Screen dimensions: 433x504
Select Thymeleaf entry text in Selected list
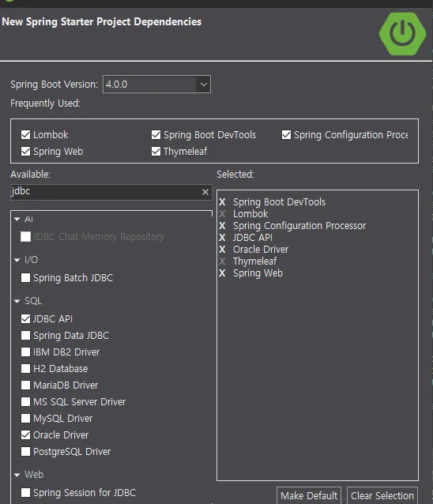[254, 261]
